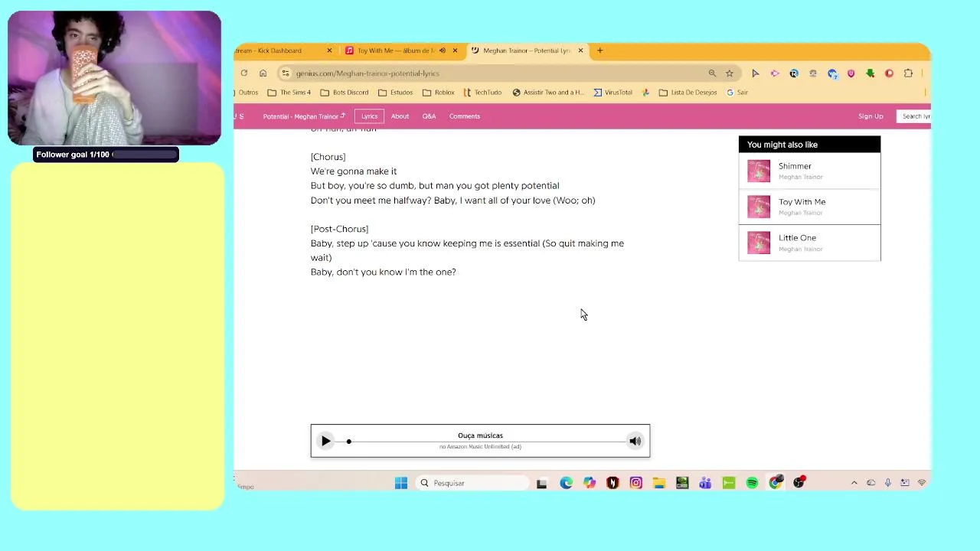Click the player progress slider knob

(x=348, y=442)
